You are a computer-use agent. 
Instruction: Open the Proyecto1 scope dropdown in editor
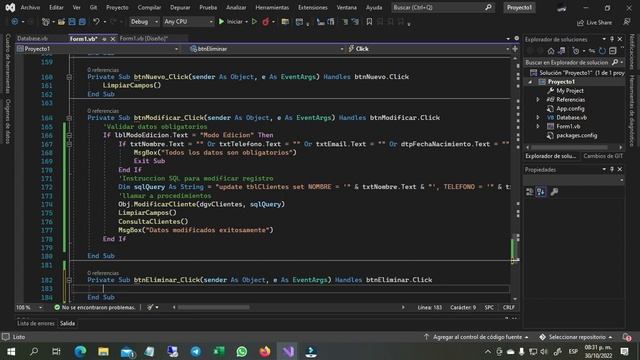(x=98, y=49)
